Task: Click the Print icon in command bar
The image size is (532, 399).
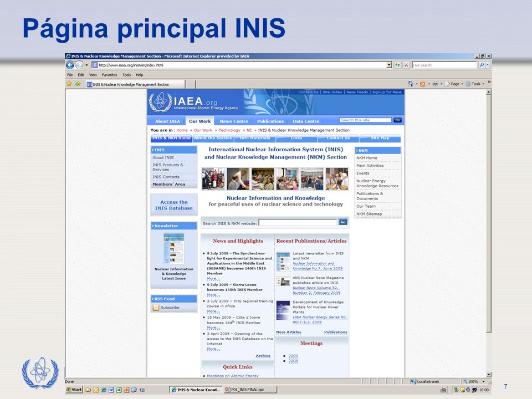Action: [436, 84]
